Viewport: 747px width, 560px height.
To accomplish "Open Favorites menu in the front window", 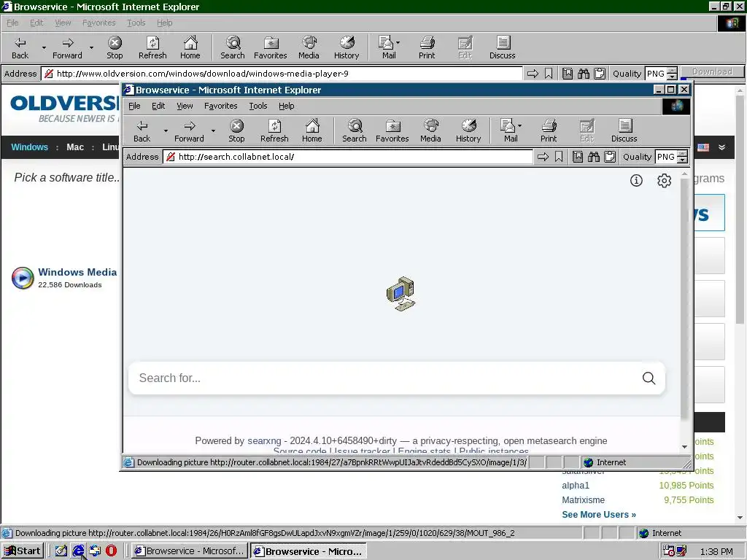I will point(220,106).
